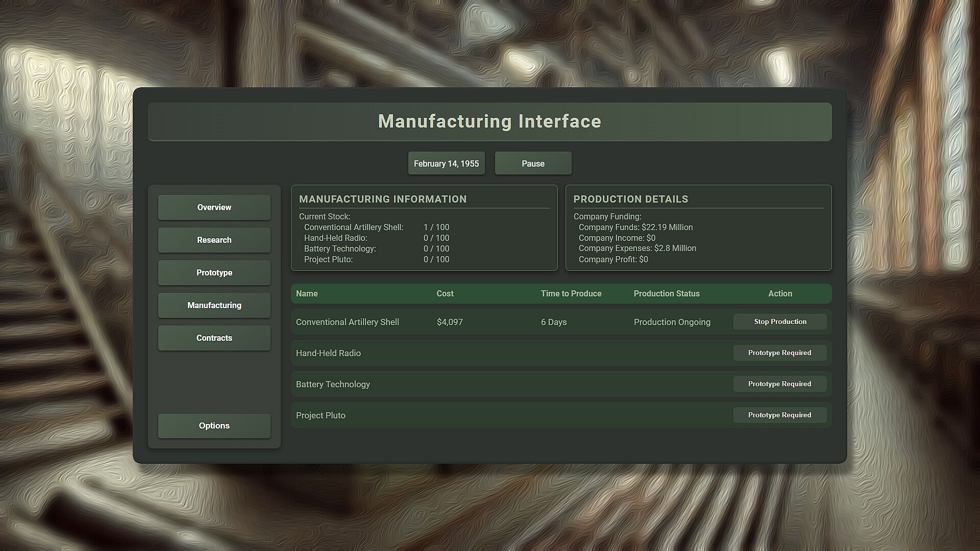Stop production of Conventional Artillery Shell
Screen dimensions: 980x551
click(780, 321)
